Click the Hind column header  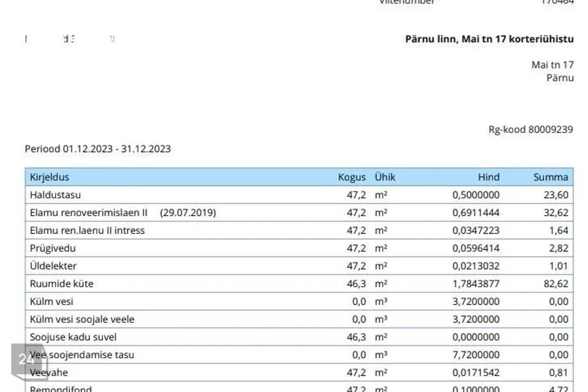[x=488, y=177]
